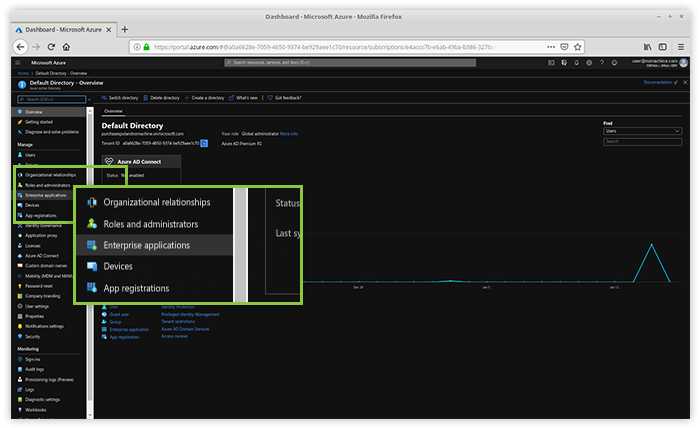
Task: Select the Overview tab above Default Directory
Action: [x=113, y=111]
